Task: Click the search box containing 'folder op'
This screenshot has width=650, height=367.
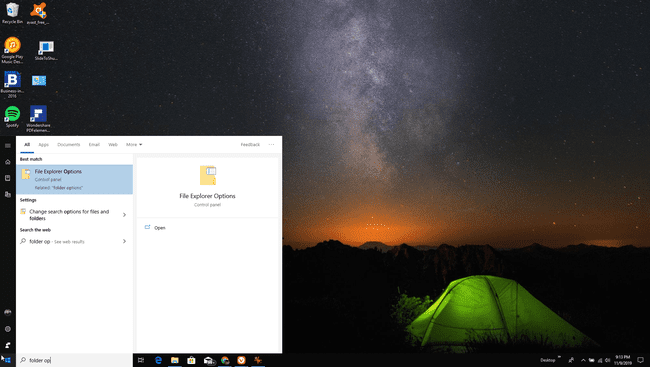Action: click(75, 360)
